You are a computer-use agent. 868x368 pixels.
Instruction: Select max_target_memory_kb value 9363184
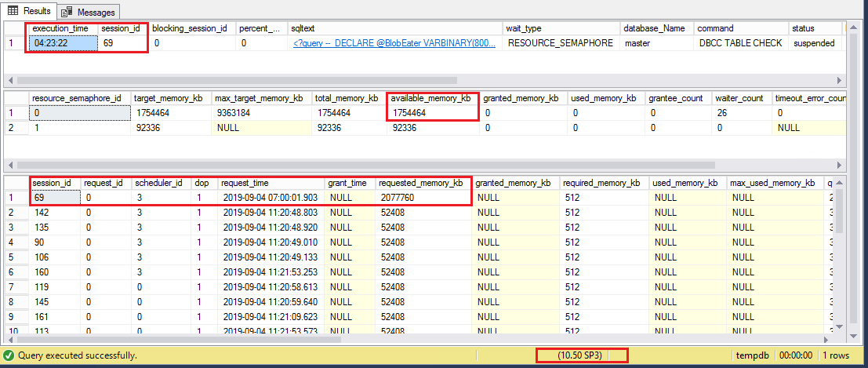[x=261, y=112]
